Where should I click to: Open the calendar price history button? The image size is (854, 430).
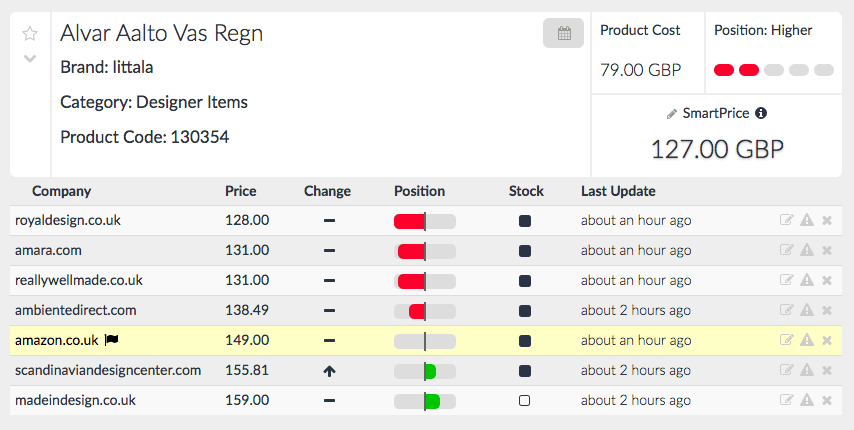[563, 33]
